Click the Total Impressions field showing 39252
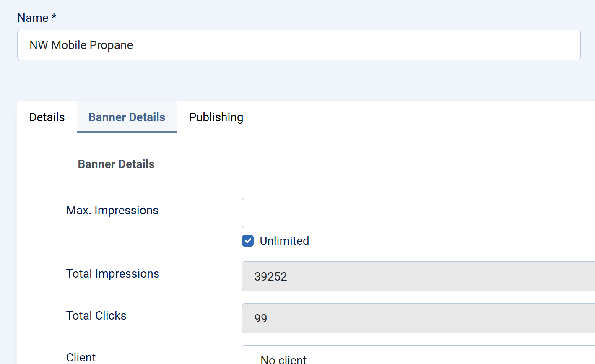 pyautogui.click(x=418, y=276)
